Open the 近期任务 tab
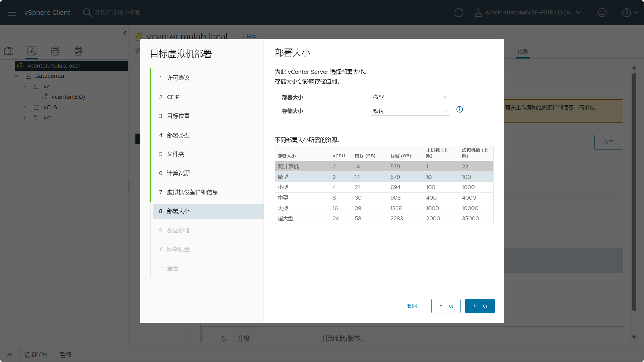This screenshot has width=644, height=362. pos(36,355)
